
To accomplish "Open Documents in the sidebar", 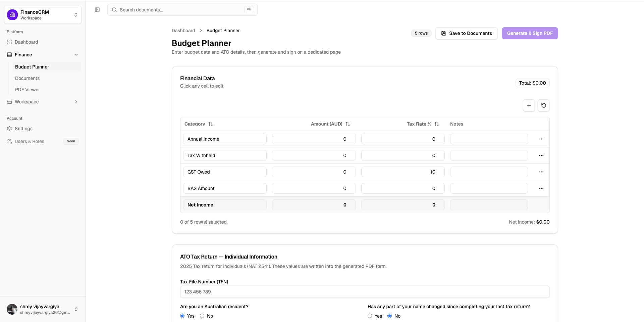I will (x=47, y=78).
